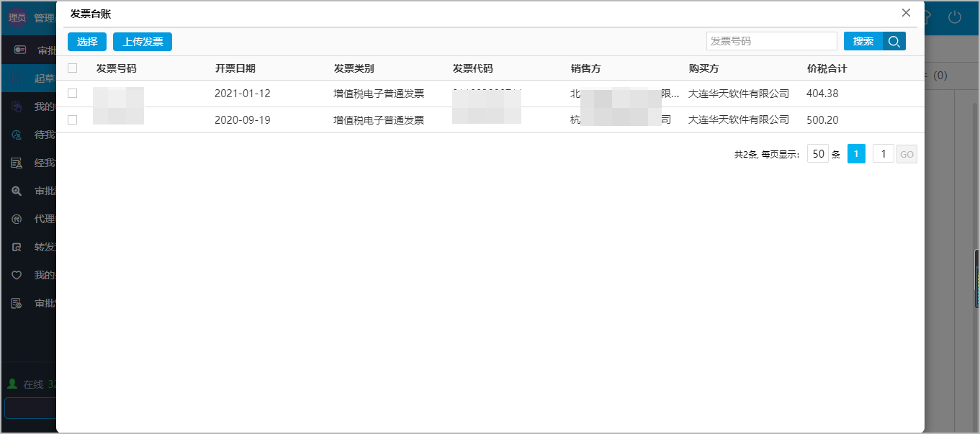Click the GO page jump button
Viewport: 980px width, 434px height.
point(907,154)
